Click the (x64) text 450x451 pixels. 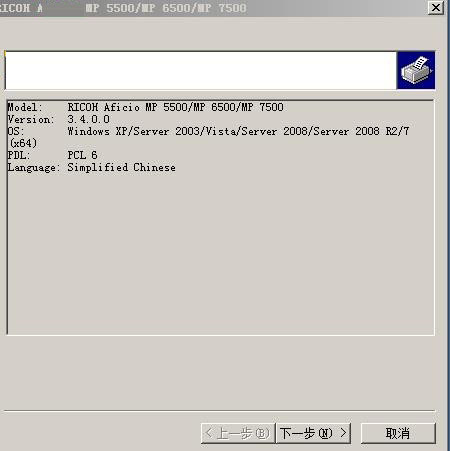click(23, 143)
